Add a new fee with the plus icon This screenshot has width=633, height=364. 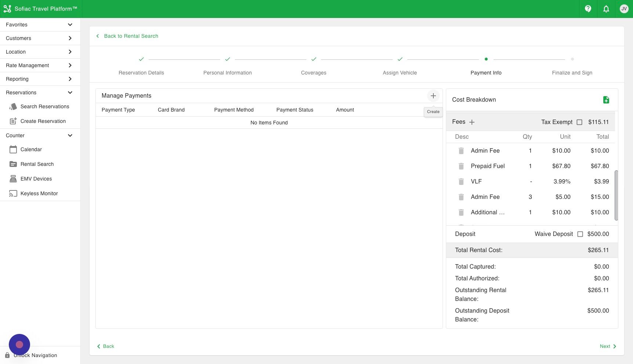[472, 122]
